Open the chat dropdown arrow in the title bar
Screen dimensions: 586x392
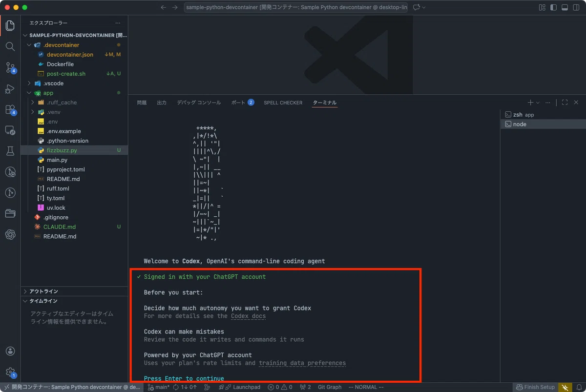coord(423,7)
